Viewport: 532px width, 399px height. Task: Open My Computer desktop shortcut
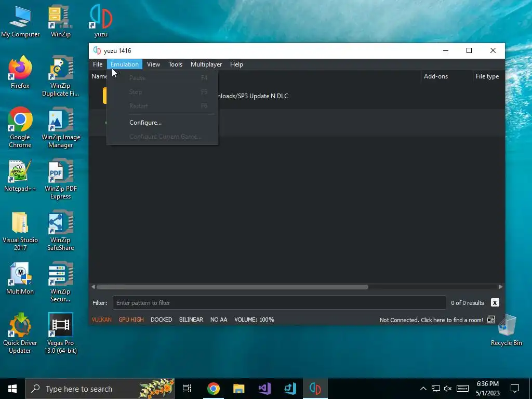[x=20, y=21]
